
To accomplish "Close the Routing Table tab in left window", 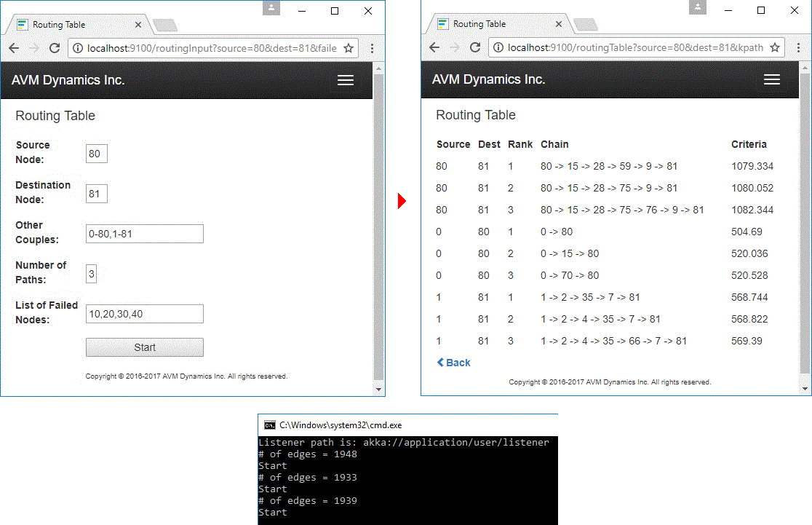I will [x=138, y=25].
